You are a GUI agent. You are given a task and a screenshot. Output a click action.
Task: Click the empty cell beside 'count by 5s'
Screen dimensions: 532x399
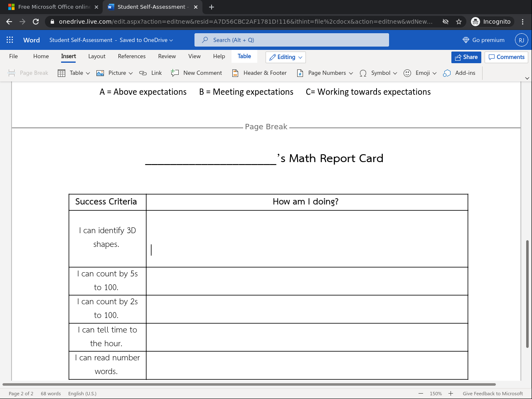click(307, 281)
